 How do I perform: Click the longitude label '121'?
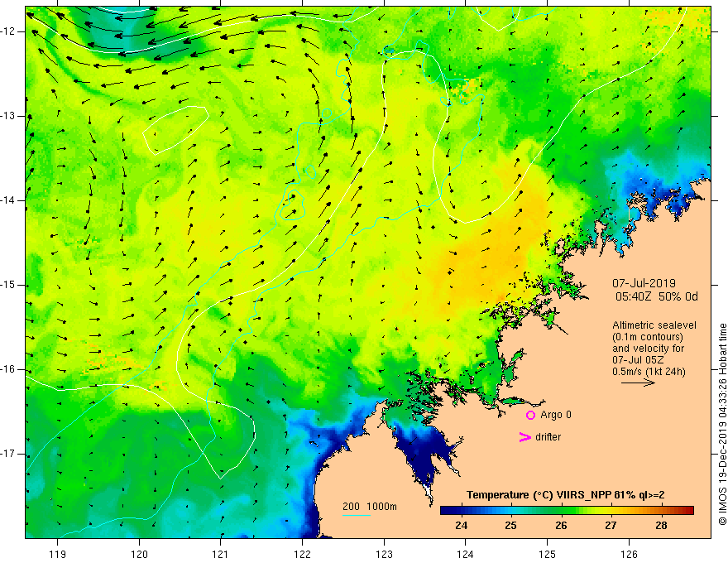[221, 554]
